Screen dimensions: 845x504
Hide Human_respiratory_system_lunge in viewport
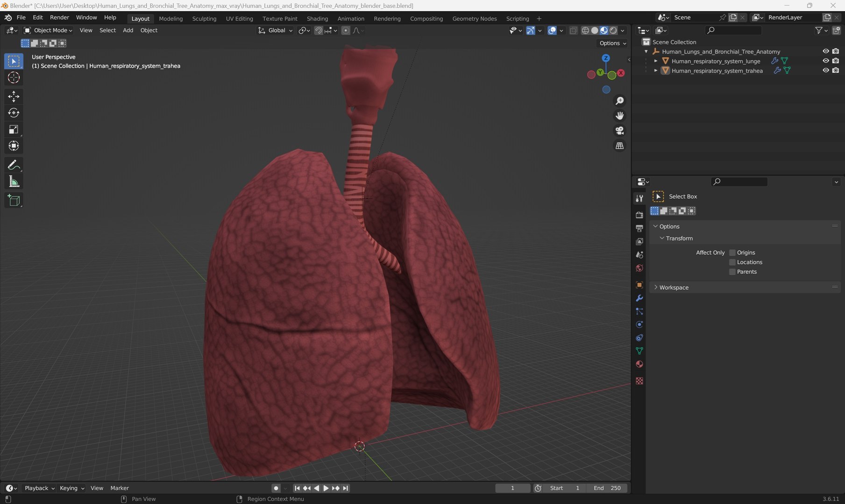coord(825,61)
